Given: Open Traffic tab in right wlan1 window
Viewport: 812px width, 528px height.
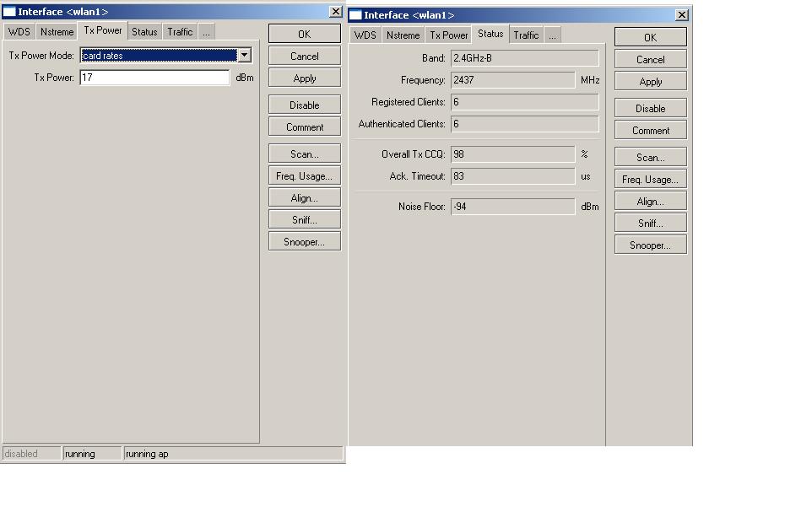Looking at the screenshot, I should tap(526, 35).
